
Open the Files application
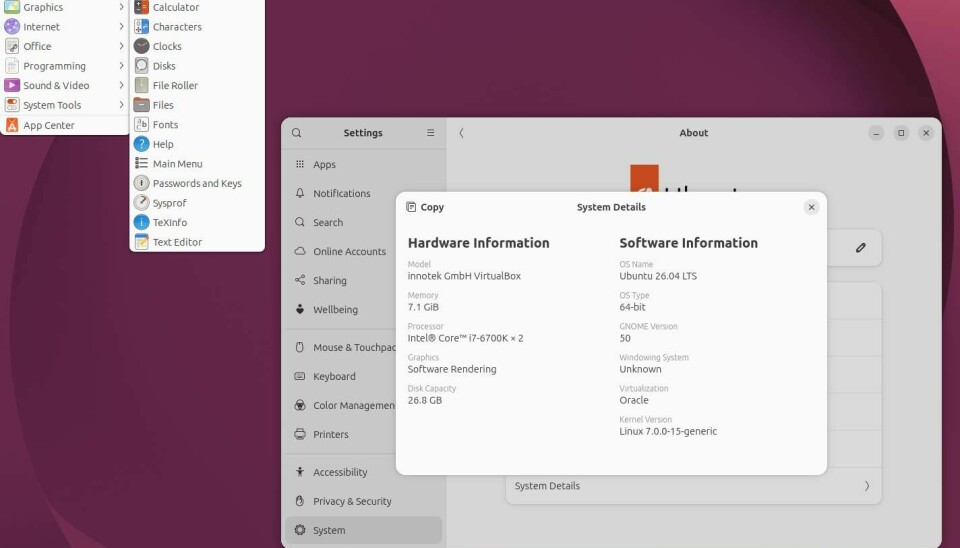pyautogui.click(x=197, y=105)
